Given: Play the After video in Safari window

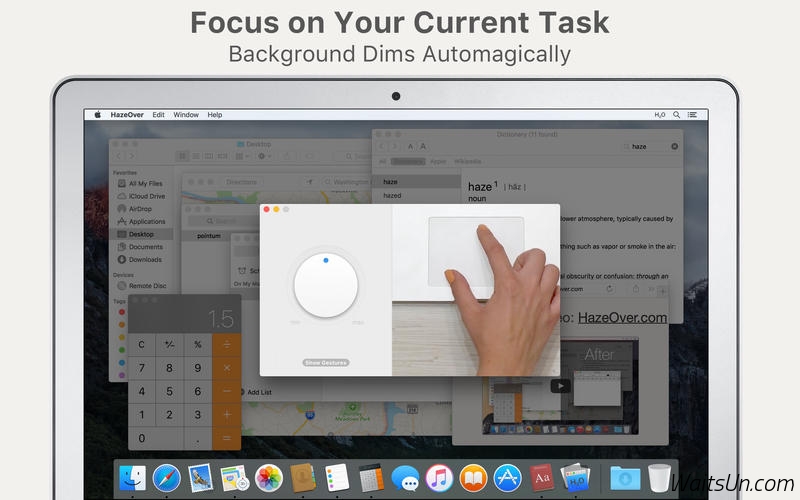Looking at the screenshot, I should pos(560,386).
